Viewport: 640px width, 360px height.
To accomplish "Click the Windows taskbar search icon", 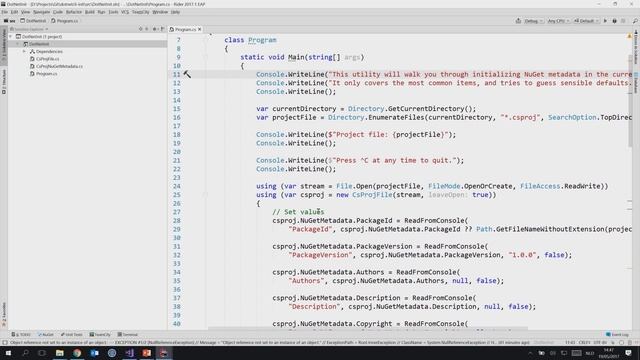I will point(25,353).
